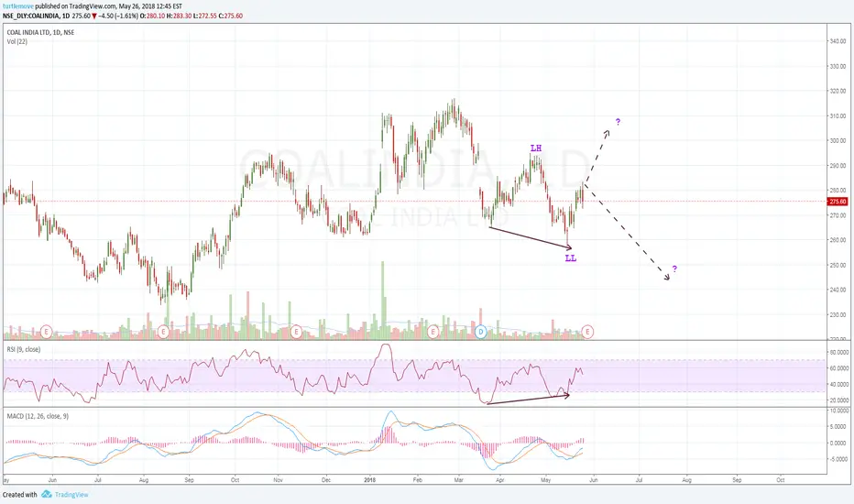Select the purple 'LH' chart annotation
This screenshot has height=504, width=854.
[536, 148]
